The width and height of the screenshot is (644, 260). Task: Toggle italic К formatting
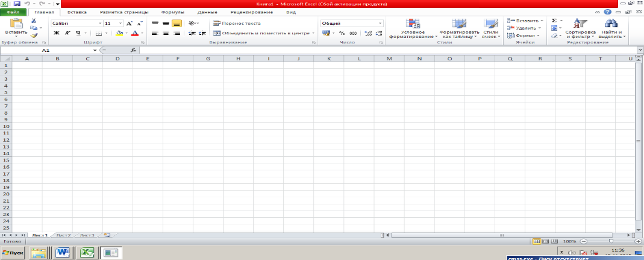click(67, 33)
